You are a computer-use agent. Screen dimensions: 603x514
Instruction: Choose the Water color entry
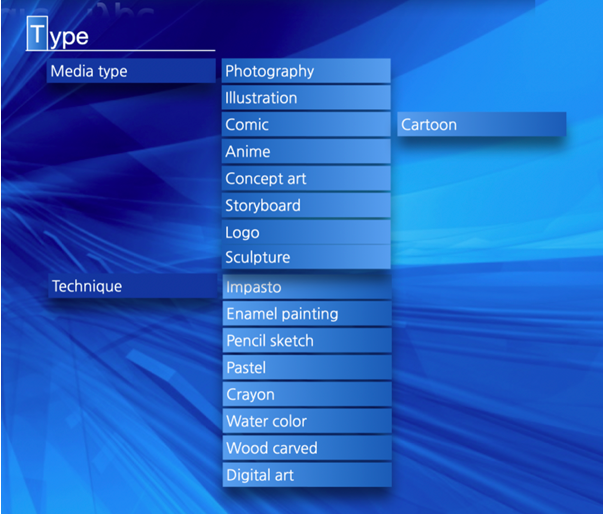point(307,421)
